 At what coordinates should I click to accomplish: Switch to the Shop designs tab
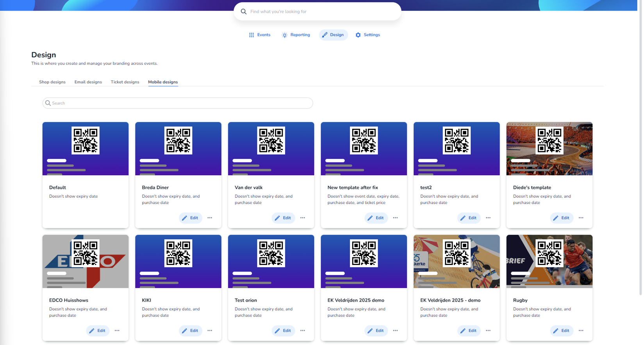coord(52,82)
